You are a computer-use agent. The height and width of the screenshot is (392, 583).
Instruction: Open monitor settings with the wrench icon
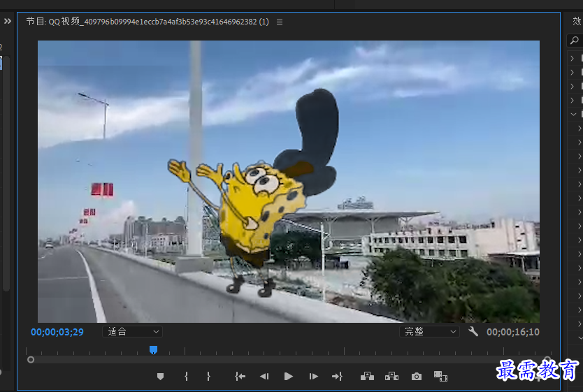pos(473,331)
